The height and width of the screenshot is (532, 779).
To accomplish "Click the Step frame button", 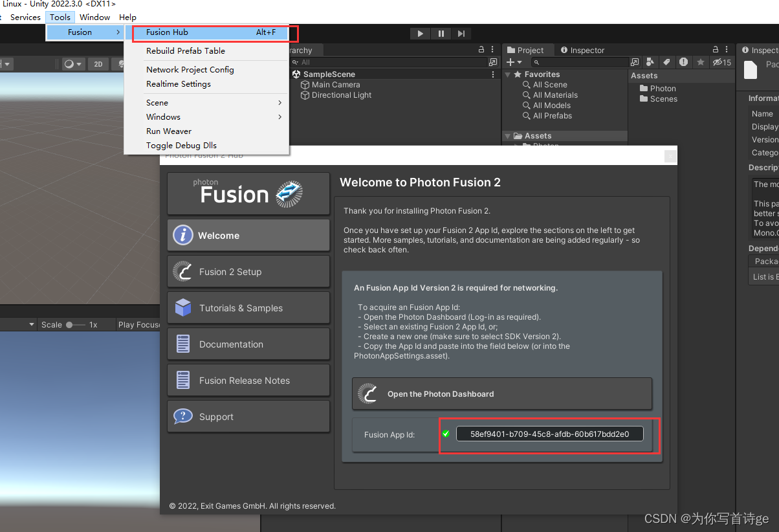I will 461,34.
